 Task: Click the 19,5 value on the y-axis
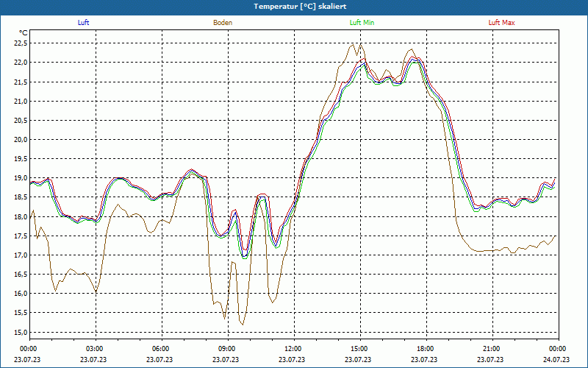21,159
